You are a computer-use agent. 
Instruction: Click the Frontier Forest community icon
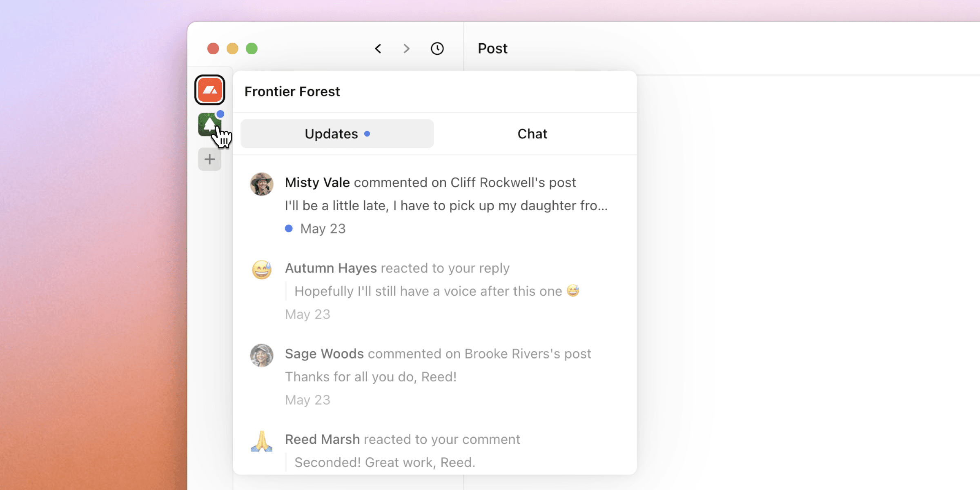210,125
